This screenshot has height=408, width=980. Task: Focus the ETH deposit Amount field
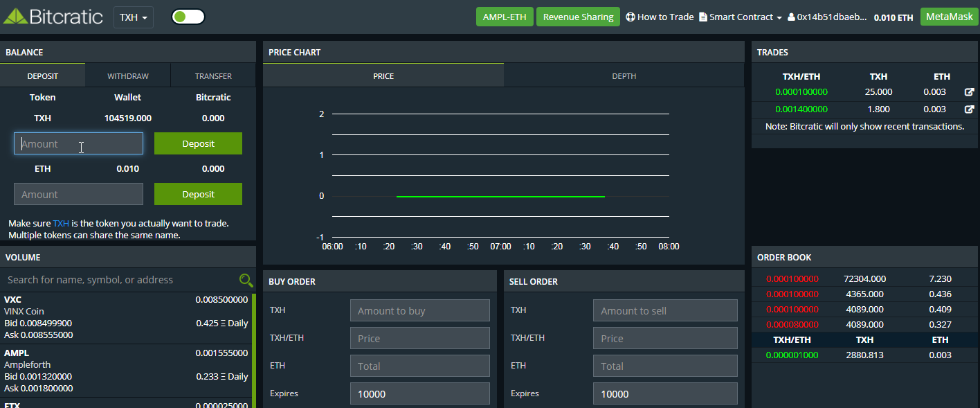pos(78,194)
